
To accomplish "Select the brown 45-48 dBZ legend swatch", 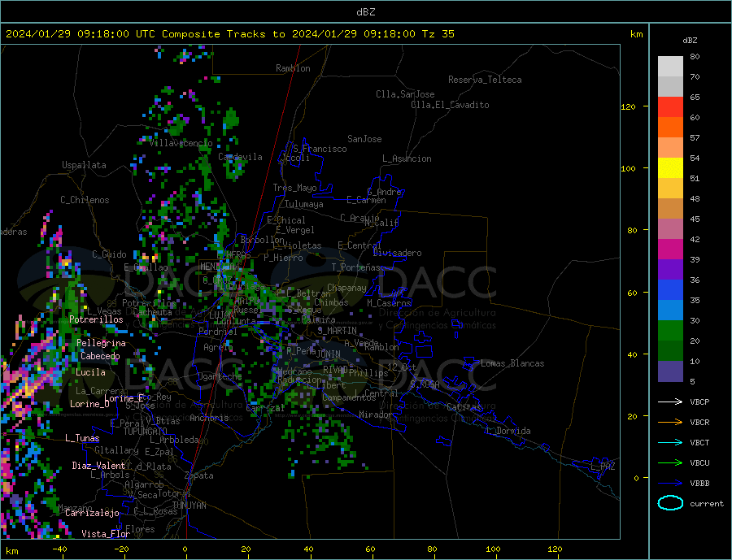I will (x=670, y=209).
